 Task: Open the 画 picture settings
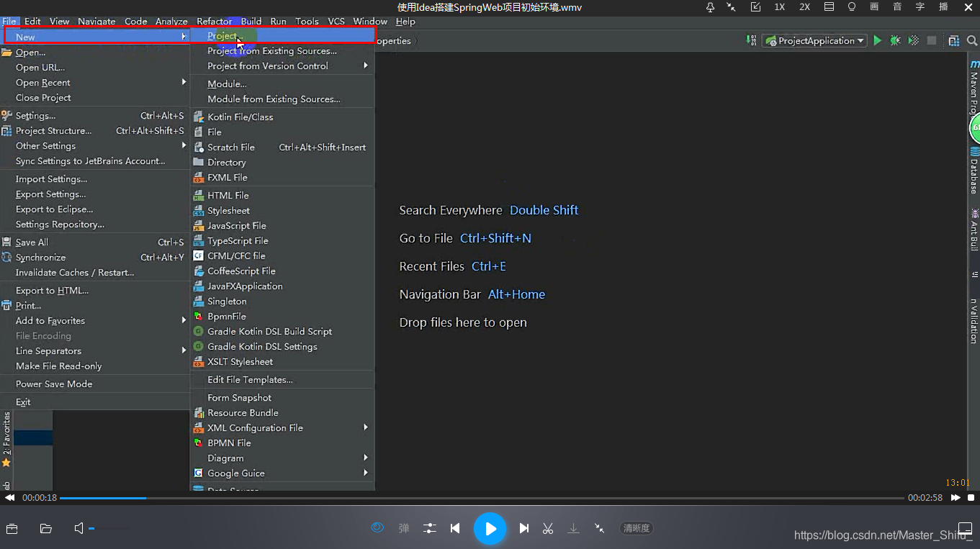tap(874, 7)
